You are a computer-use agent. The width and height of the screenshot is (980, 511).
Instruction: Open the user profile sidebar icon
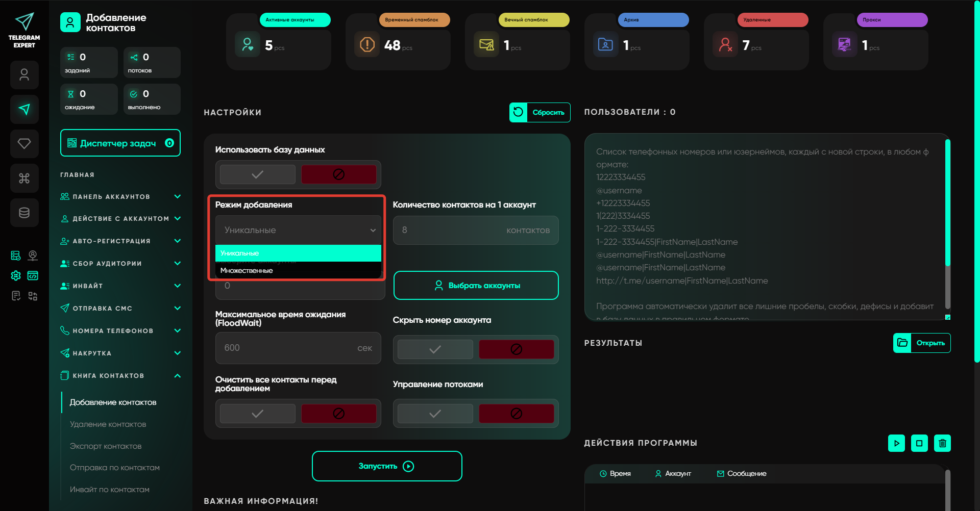point(24,75)
